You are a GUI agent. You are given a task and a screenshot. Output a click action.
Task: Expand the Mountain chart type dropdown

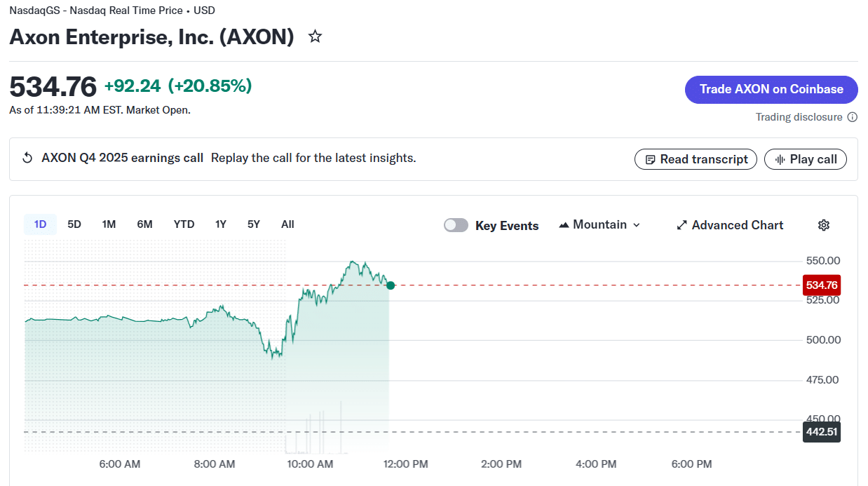[x=637, y=225]
